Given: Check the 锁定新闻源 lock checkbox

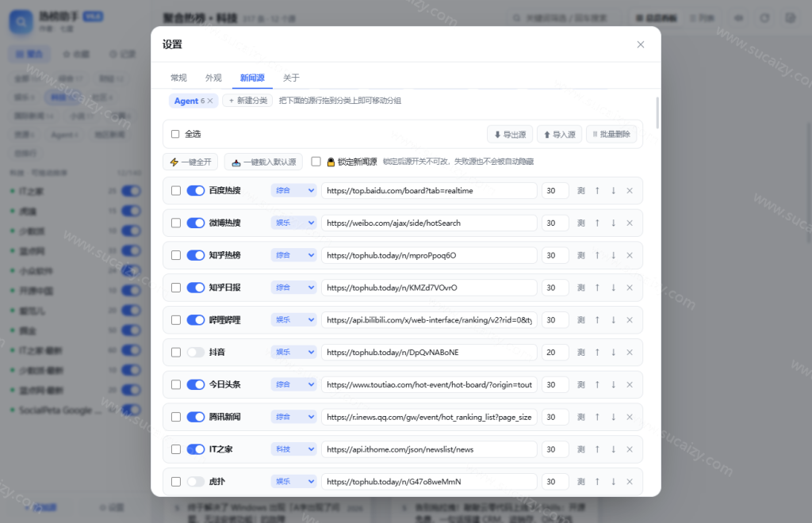Looking at the screenshot, I should 316,162.
